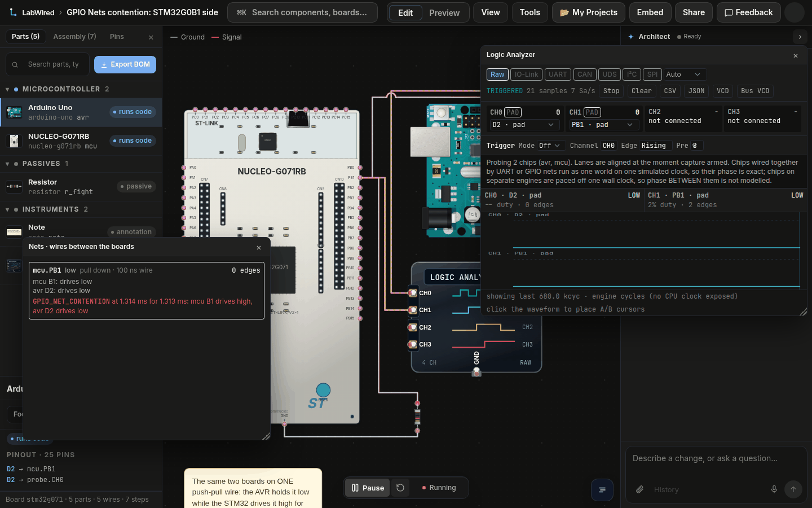Image resolution: width=812 pixels, height=508 pixels.
Task: Open the CH1 PB1 pad dropdown
Action: 603,125
